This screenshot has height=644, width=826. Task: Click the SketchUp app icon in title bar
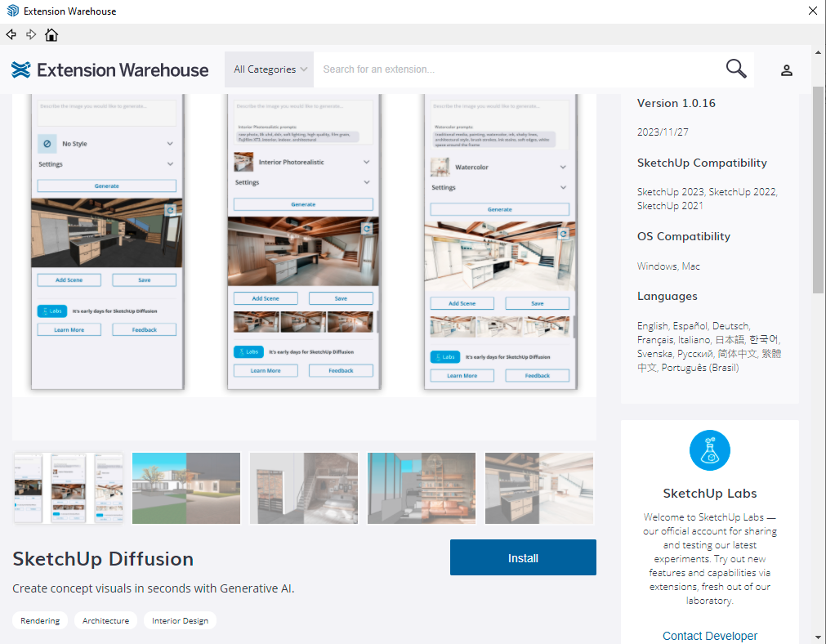12,11
